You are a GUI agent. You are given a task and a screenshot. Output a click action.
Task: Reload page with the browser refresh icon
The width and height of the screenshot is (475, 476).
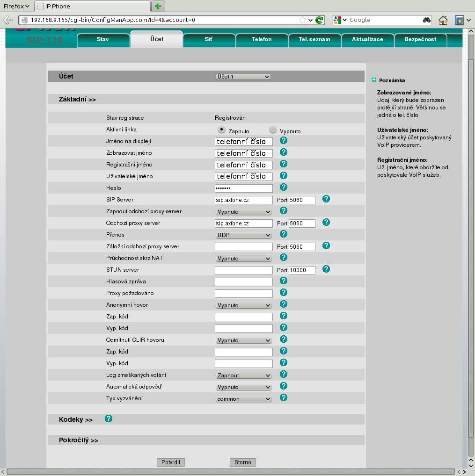319,20
